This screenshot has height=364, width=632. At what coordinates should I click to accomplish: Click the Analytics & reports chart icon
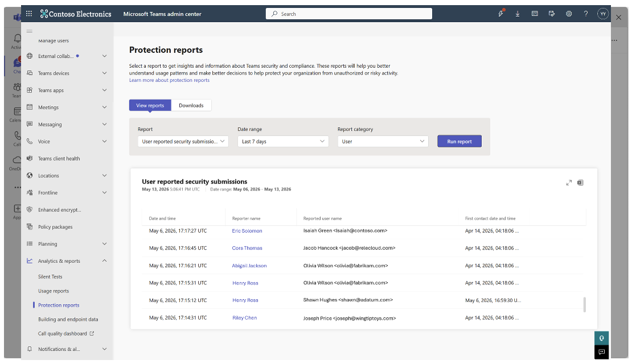tap(30, 261)
